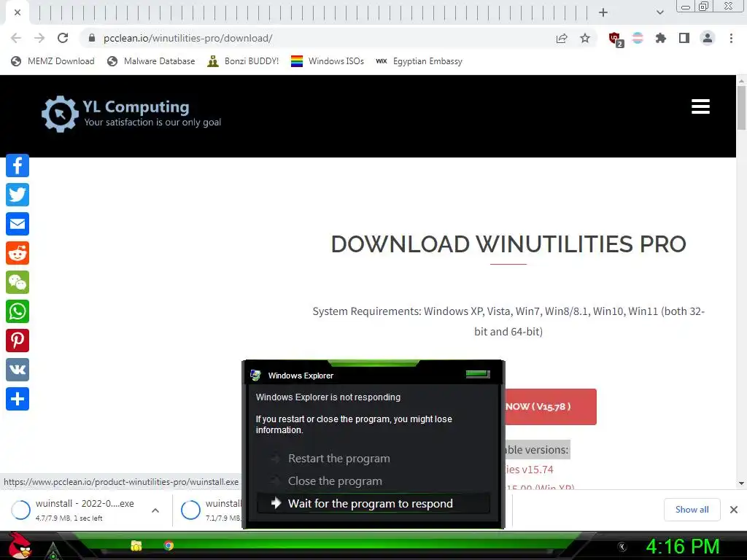This screenshot has width=747, height=560.
Task: Open the Angry Birds start button
Action: pos(20,545)
